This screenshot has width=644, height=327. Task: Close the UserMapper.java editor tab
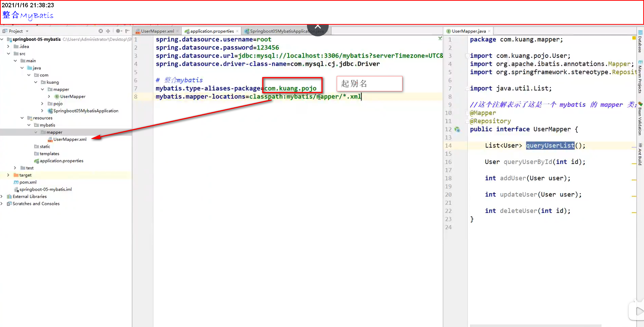489,31
